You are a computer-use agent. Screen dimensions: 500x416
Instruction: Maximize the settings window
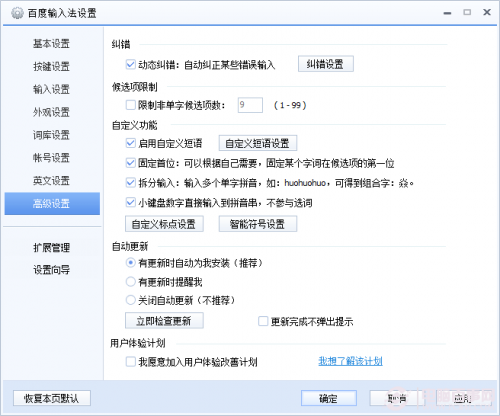point(467,12)
